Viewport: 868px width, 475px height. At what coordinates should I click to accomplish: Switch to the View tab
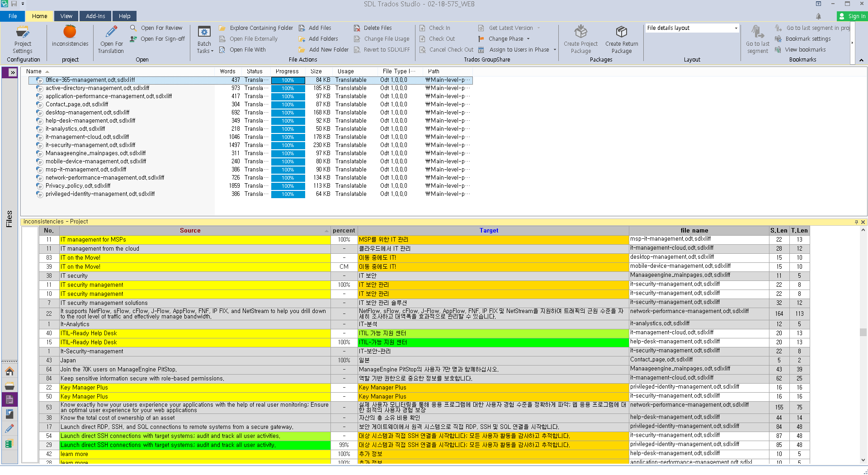point(66,16)
